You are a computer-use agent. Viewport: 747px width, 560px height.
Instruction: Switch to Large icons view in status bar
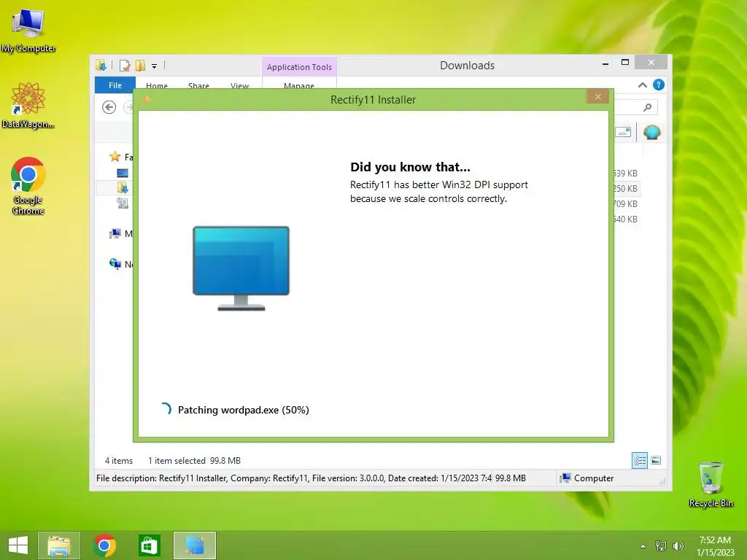coord(656,460)
